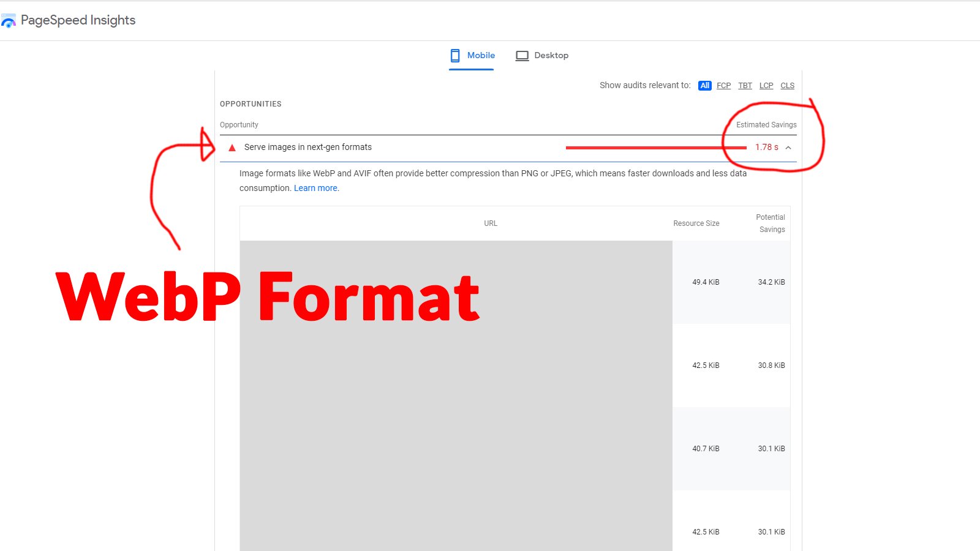Click the URL column header

tap(490, 223)
